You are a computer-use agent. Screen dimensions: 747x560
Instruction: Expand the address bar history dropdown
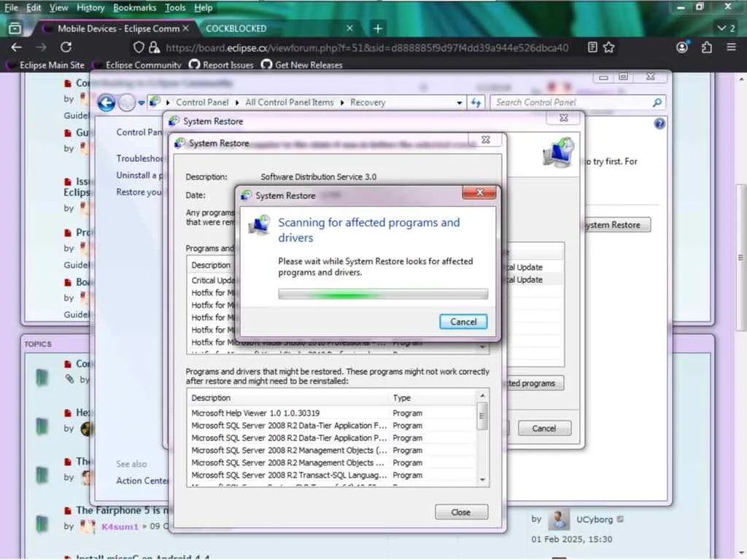pyautogui.click(x=460, y=103)
